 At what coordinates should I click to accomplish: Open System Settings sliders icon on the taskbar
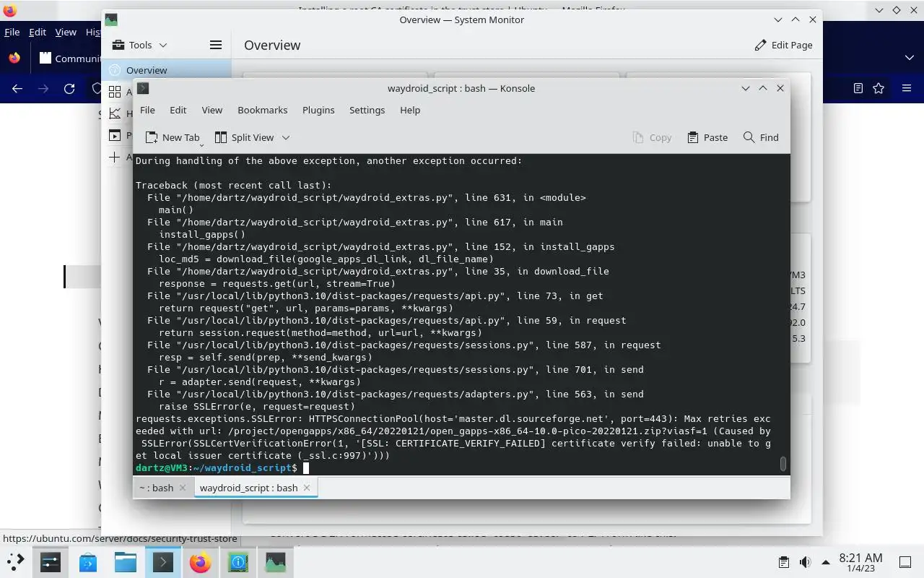point(51,562)
